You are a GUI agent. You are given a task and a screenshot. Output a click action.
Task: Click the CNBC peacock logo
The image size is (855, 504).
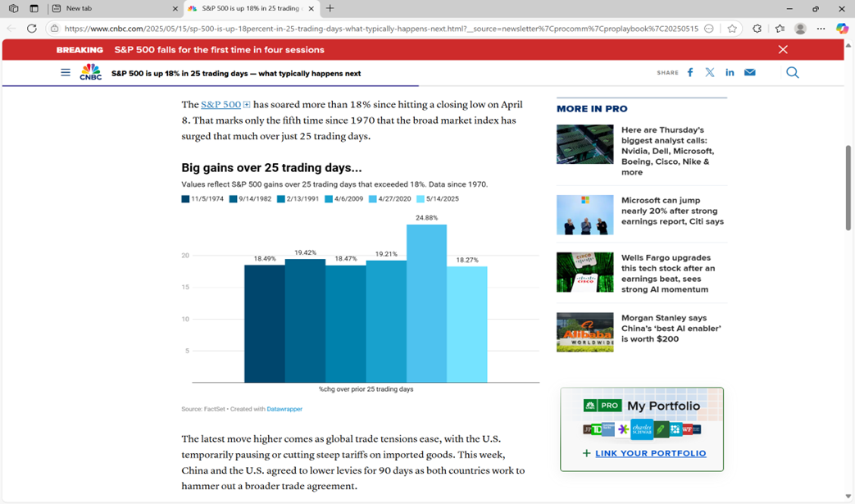pos(90,72)
